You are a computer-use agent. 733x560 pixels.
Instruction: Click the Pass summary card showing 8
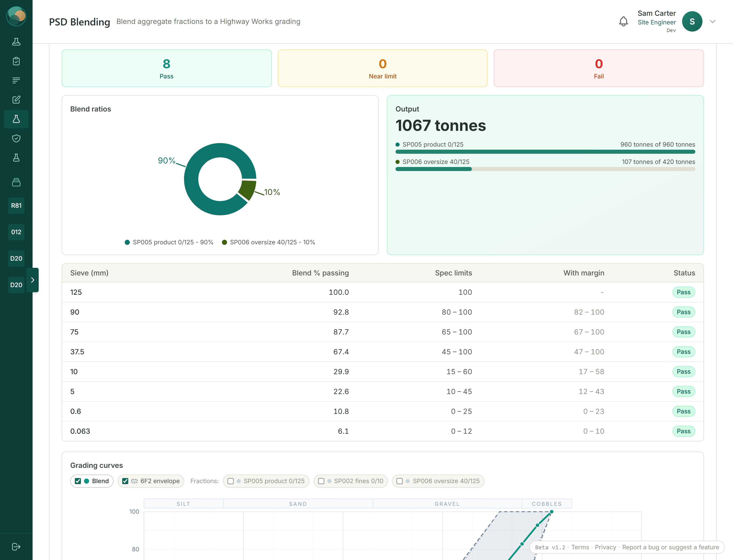(166, 68)
